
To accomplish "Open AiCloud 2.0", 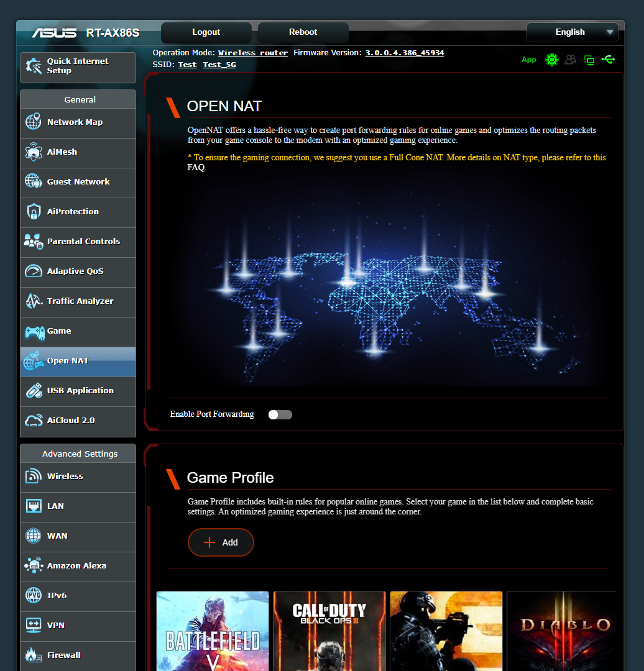I will point(71,420).
